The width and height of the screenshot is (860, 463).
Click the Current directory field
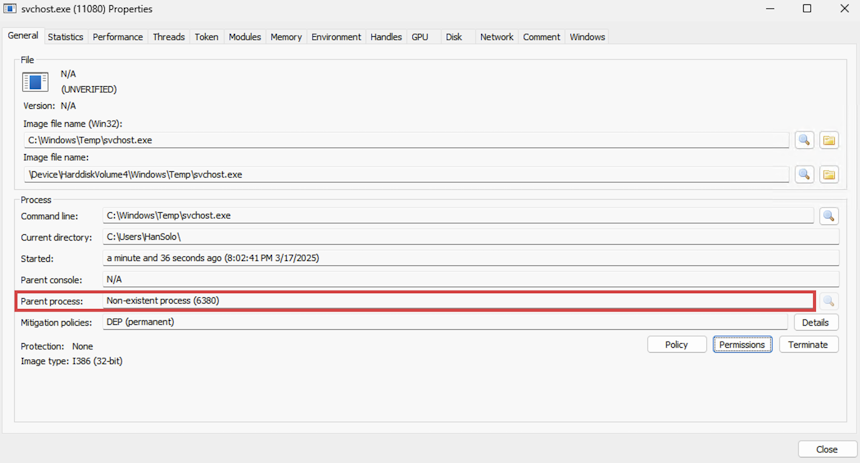click(x=471, y=237)
